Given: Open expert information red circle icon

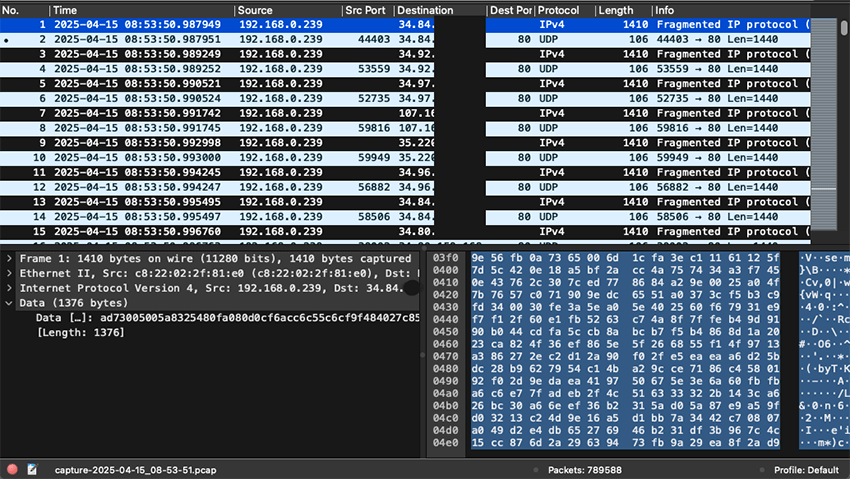Looking at the screenshot, I should (12, 469).
